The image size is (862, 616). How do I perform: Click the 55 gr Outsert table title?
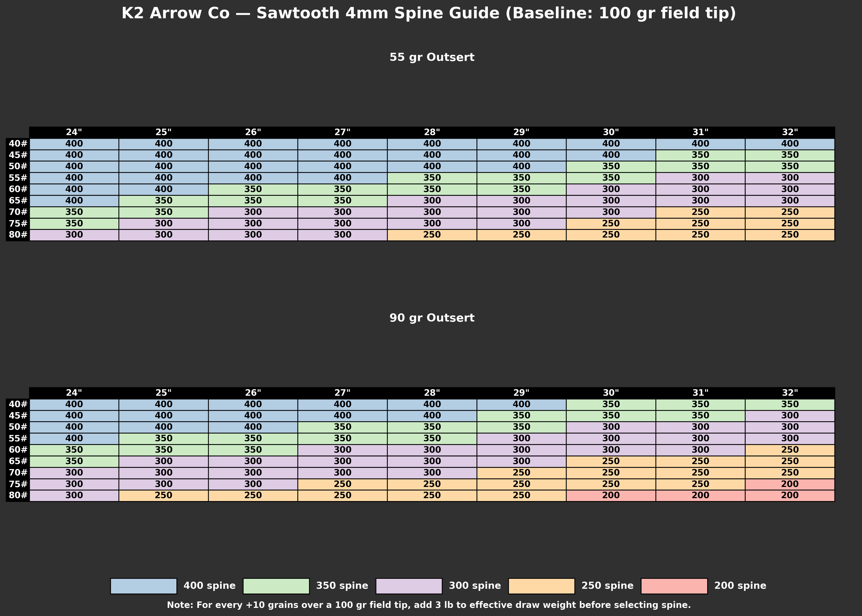432,57
